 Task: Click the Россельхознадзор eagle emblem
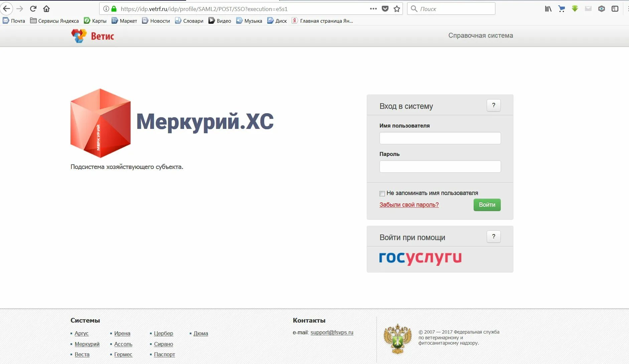398,339
